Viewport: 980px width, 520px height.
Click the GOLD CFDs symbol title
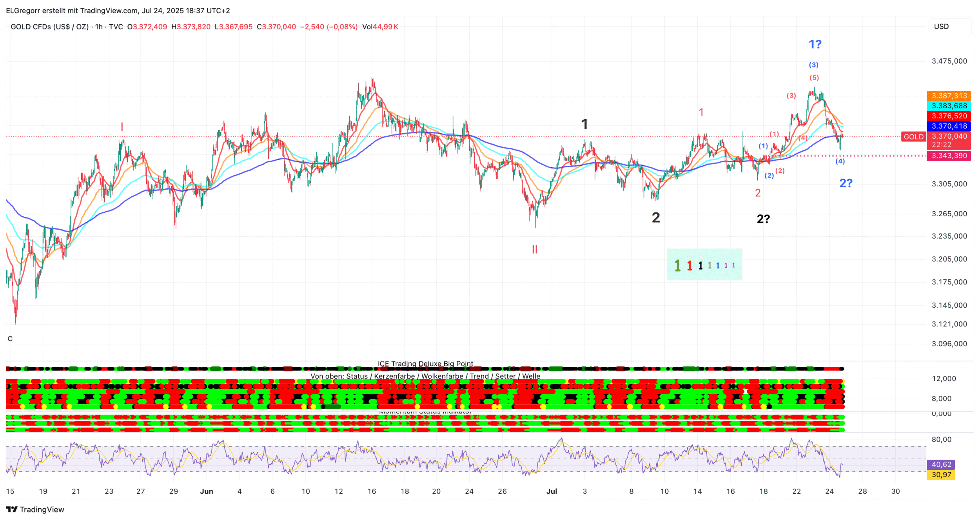(50, 27)
